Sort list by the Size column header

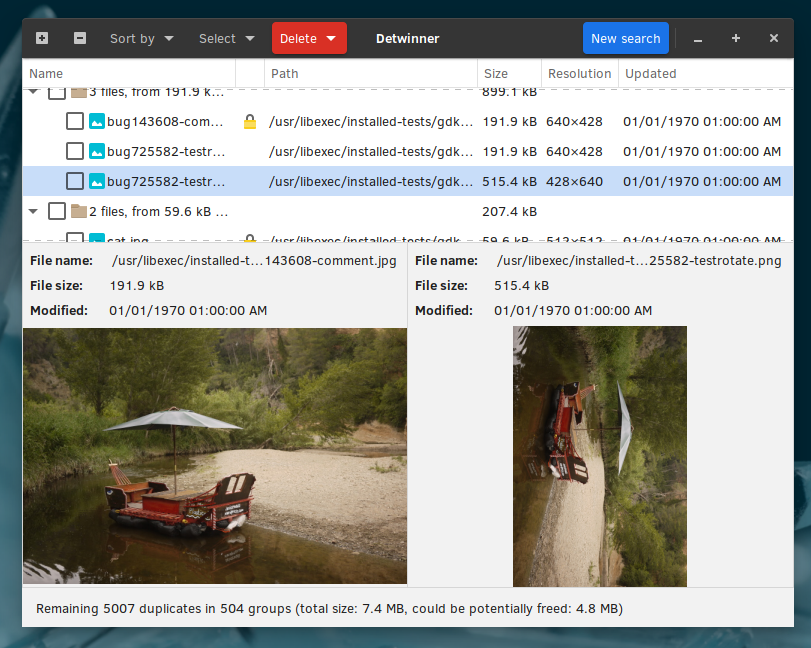[x=496, y=73]
